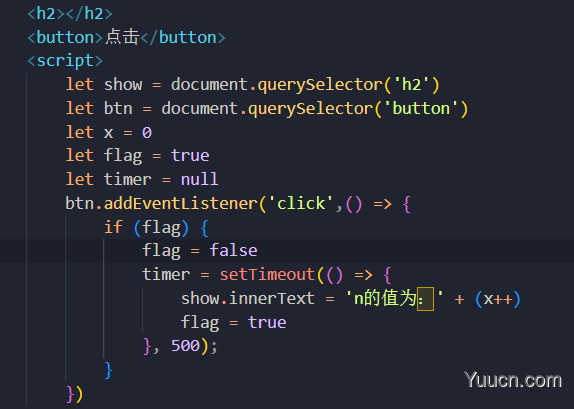
Task: Click the opening script tag
Action: (x=65, y=60)
